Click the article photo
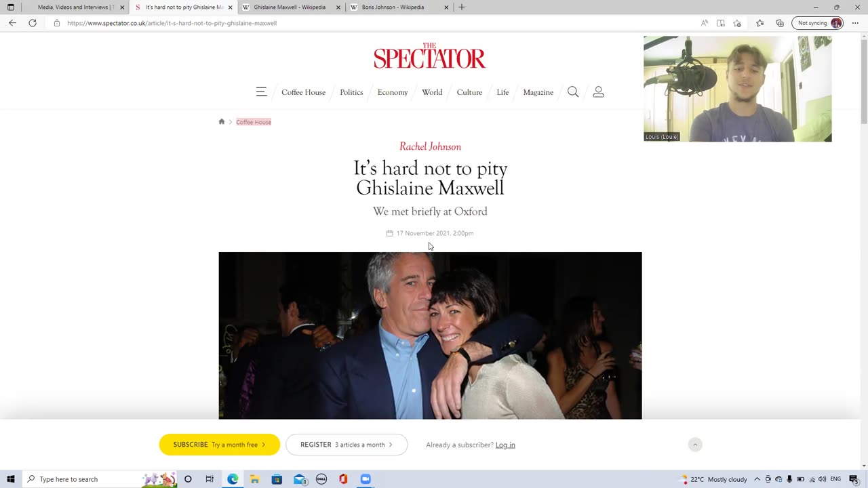 coord(430,335)
